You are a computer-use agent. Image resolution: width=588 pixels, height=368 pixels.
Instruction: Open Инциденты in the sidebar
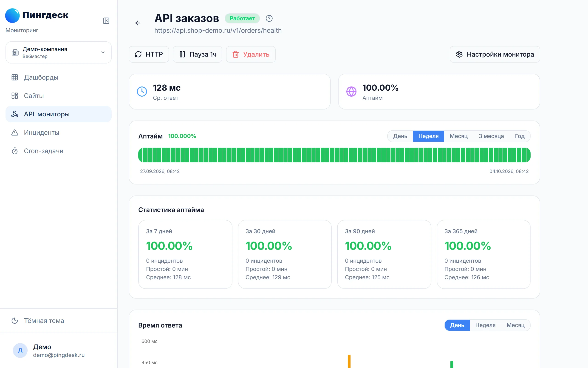59,133
